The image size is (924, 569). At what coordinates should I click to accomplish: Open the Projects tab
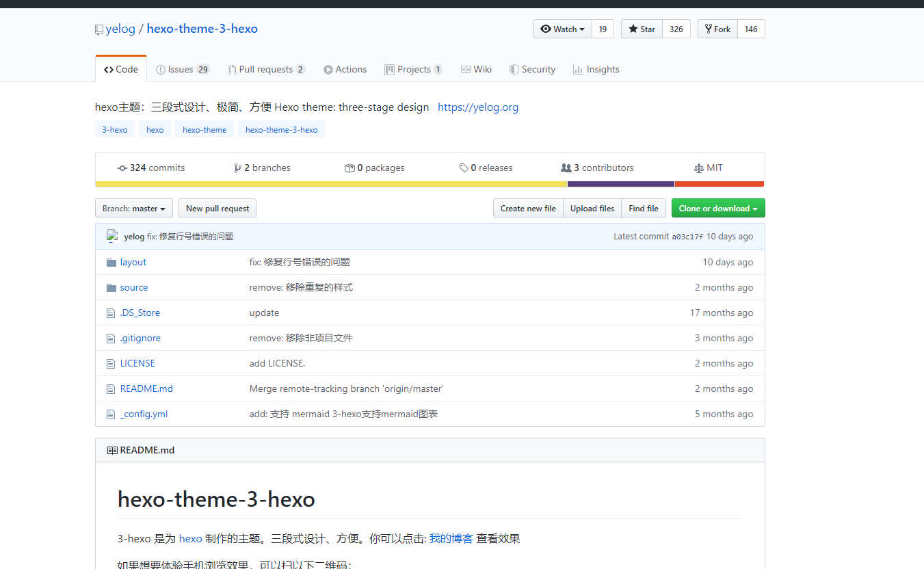point(414,69)
